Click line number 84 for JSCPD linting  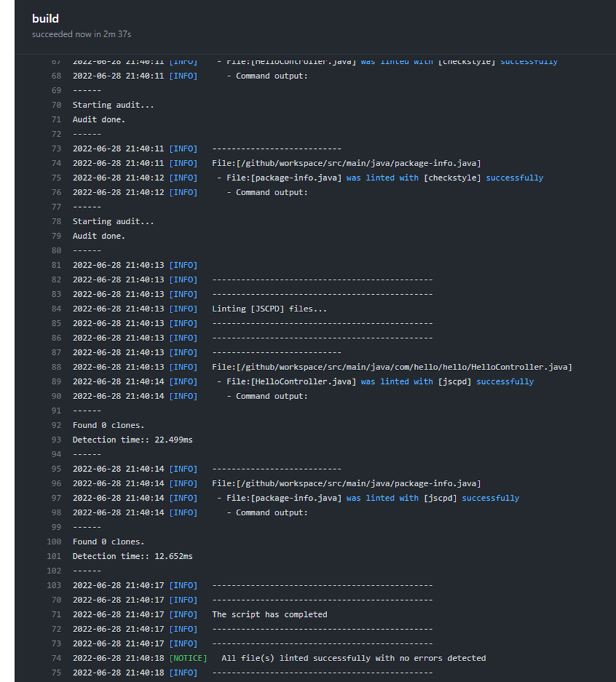click(56, 308)
